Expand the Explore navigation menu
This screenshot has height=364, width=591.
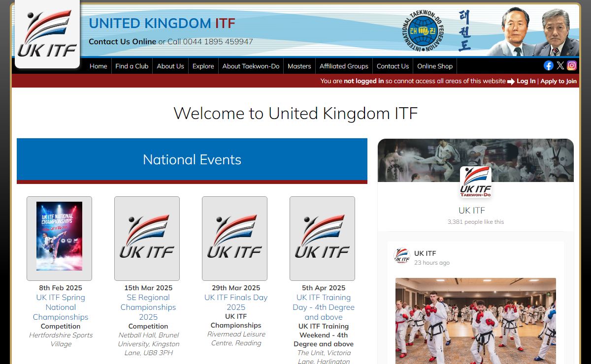click(x=203, y=66)
